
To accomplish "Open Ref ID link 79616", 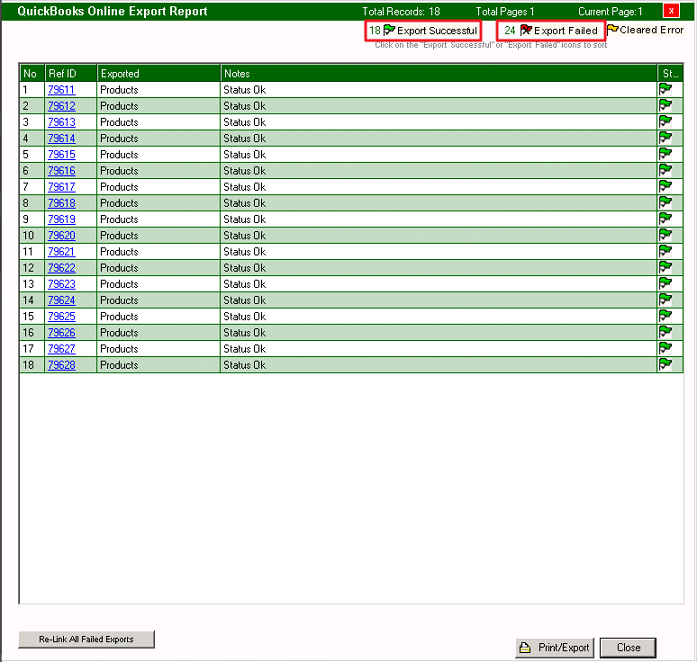I will tap(61, 171).
